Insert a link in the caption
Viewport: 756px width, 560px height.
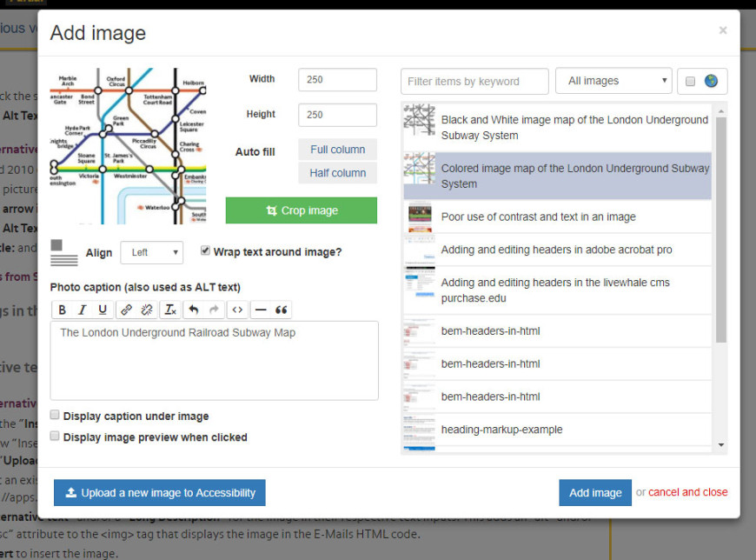[x=126, y=310]
